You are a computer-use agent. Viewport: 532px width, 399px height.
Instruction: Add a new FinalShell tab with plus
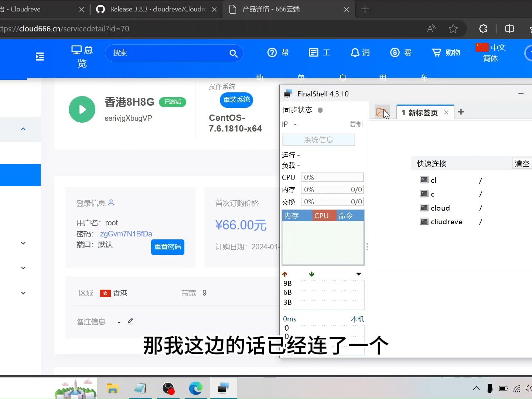point(461,112)
